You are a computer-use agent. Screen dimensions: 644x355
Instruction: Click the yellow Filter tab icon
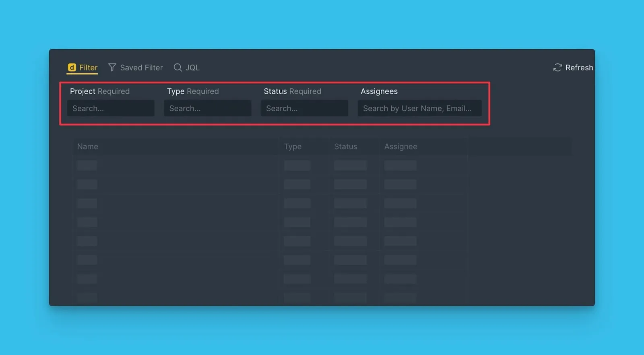[72, 68]
